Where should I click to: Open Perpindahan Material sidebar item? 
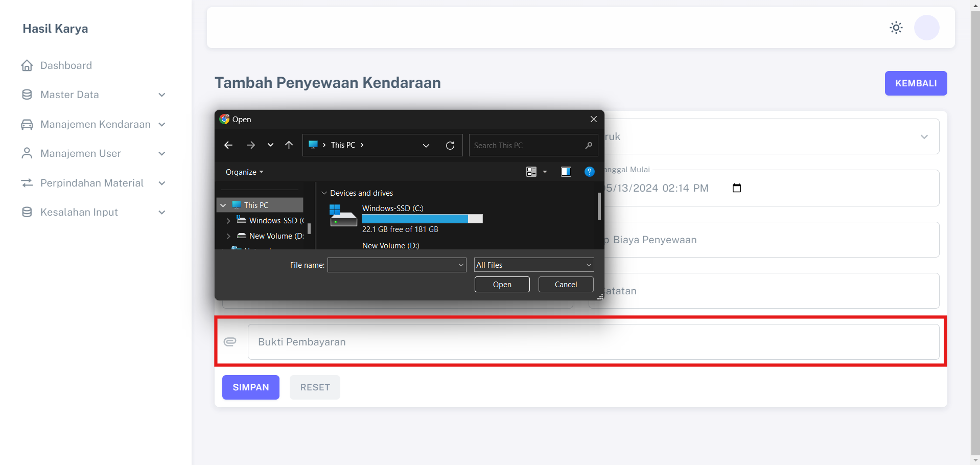92,183
